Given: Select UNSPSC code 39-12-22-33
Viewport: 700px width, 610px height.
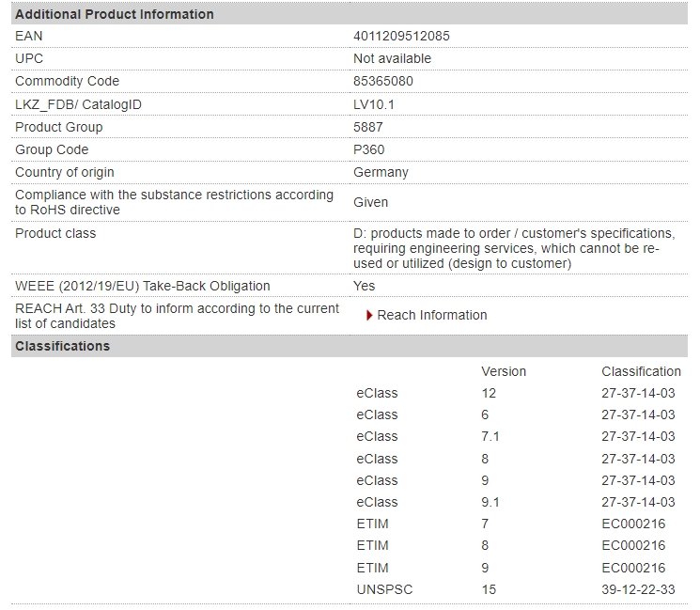Looking at the screenshot, I should click(638, 589).
